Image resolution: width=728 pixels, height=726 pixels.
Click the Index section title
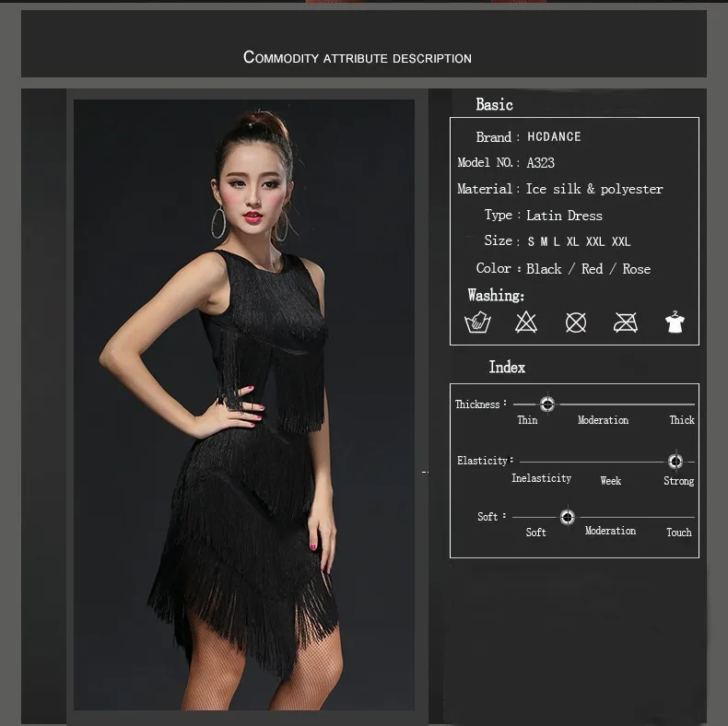[507, 368]
